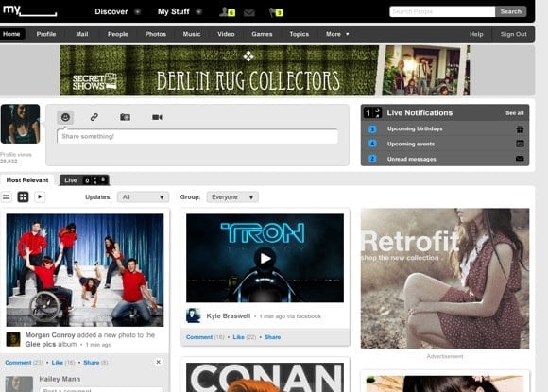The image size is (548, 392).
Task: Select the Most Relevant tab
Action: pyautogui.click(x=27, y=180)
